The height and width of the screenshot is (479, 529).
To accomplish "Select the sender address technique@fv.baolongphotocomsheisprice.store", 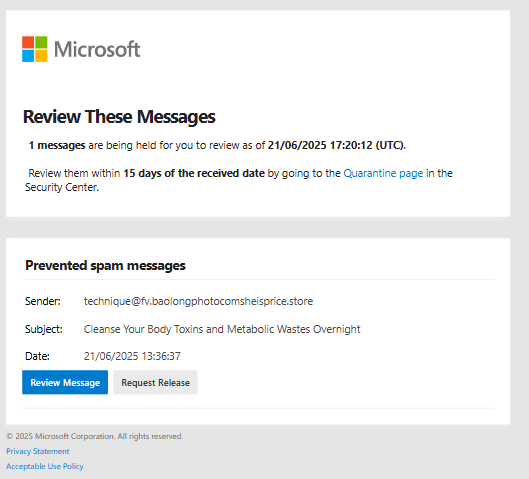I will click(x=198, y=301).
